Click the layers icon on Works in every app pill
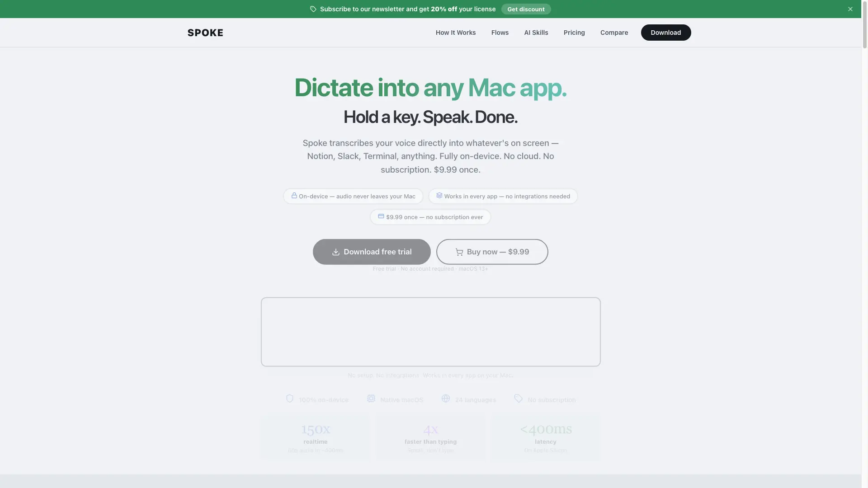This screenshot has height=488, width=868. [439, 196]
